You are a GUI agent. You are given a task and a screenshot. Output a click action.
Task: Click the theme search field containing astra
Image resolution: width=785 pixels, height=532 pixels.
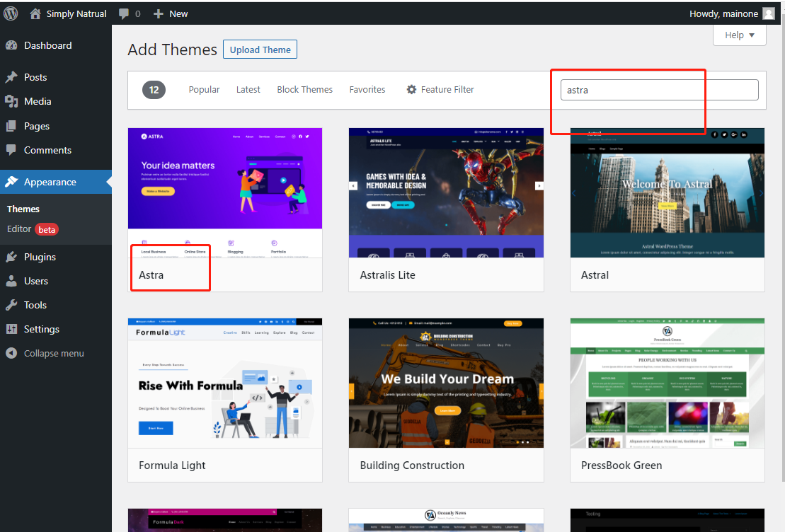tap(659, 90)
